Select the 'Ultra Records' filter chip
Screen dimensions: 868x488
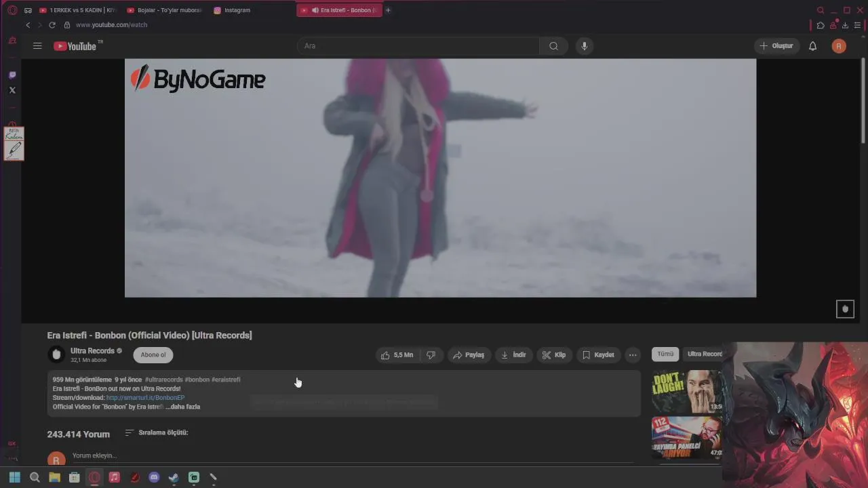click(703, 354)
